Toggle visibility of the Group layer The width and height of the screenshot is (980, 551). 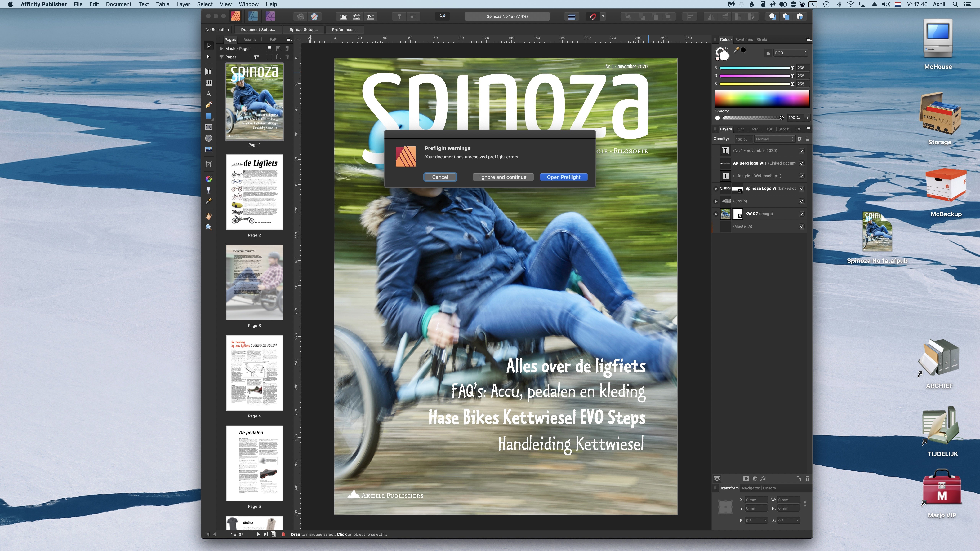(x=802, y=201)
